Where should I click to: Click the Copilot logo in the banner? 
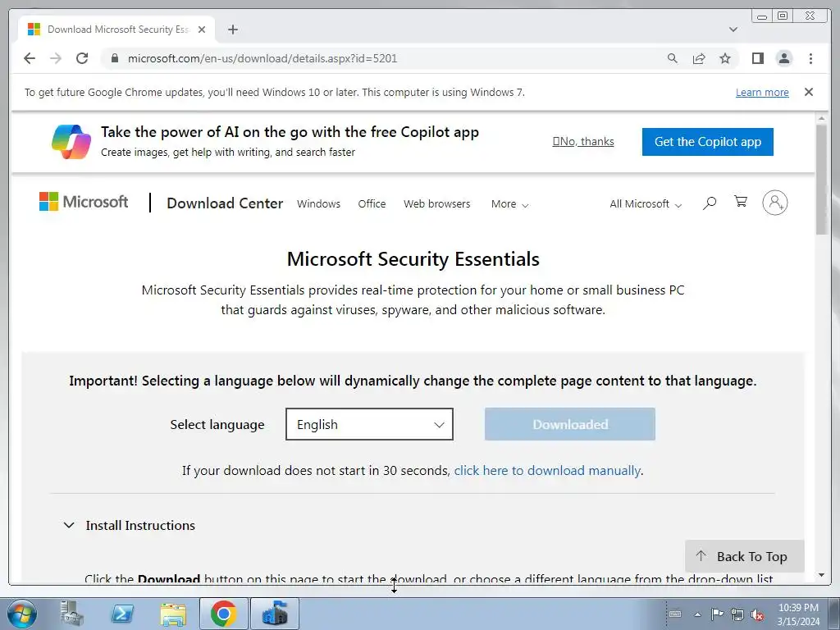tap(71, 142)
